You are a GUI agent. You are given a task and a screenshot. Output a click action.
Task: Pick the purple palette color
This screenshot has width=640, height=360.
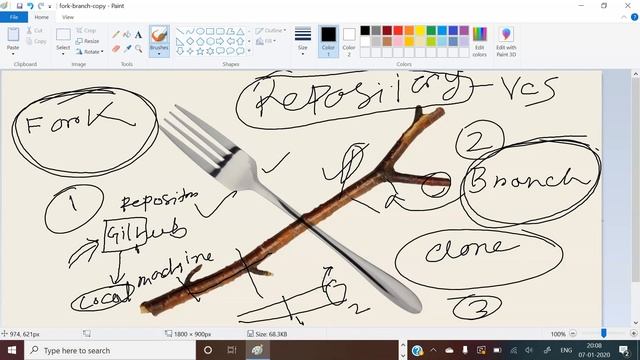click(x=464, y=30)
